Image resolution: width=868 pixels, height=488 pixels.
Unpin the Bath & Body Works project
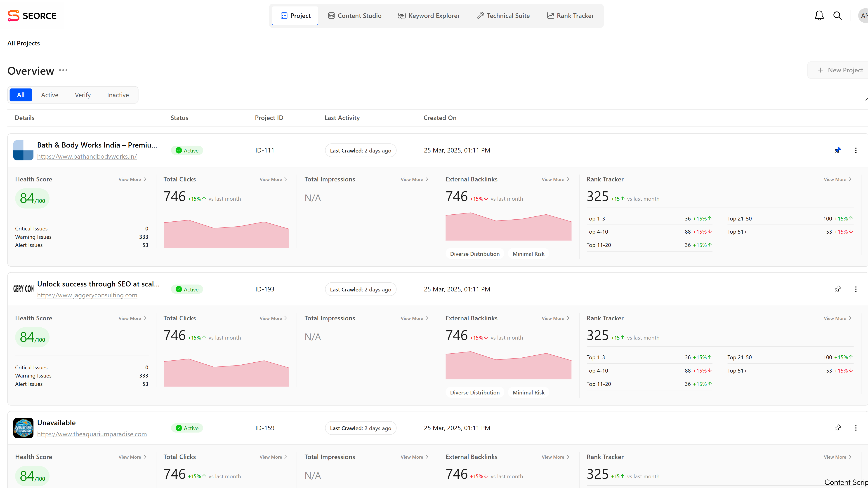click(838, 150)
